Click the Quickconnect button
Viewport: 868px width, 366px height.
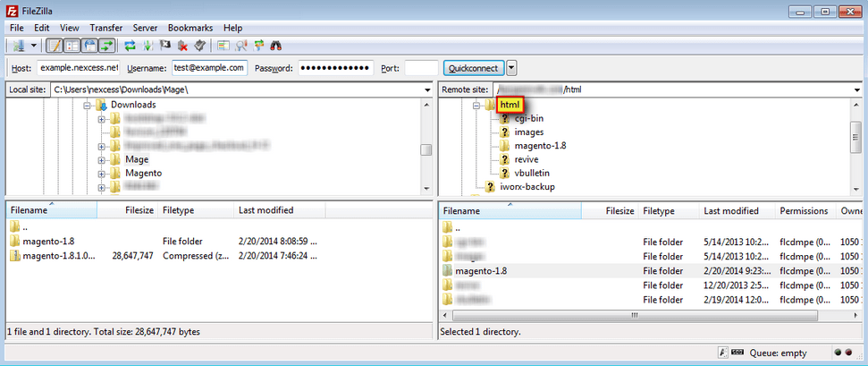tap(474, 68)
